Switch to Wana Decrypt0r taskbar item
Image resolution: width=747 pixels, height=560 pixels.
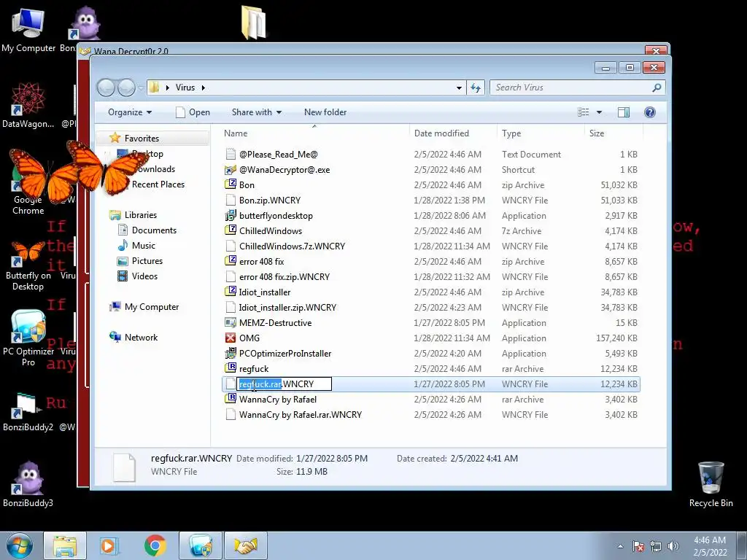(x=246, y=545)
